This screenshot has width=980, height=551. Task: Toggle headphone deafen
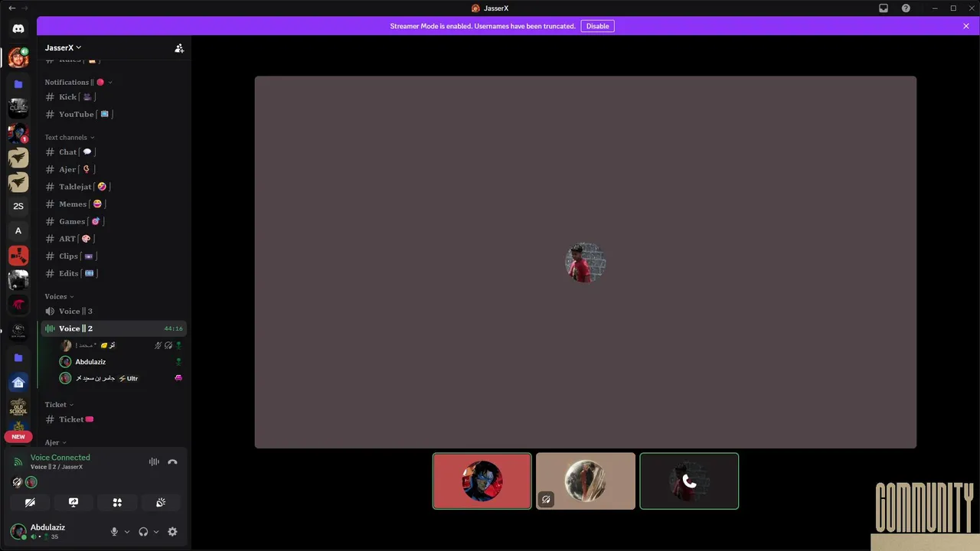point(143,532)
